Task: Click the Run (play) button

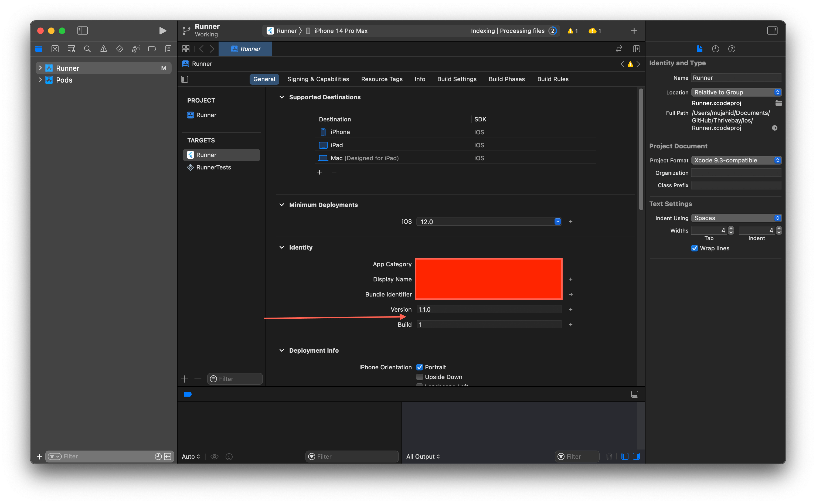Action: 162,31
